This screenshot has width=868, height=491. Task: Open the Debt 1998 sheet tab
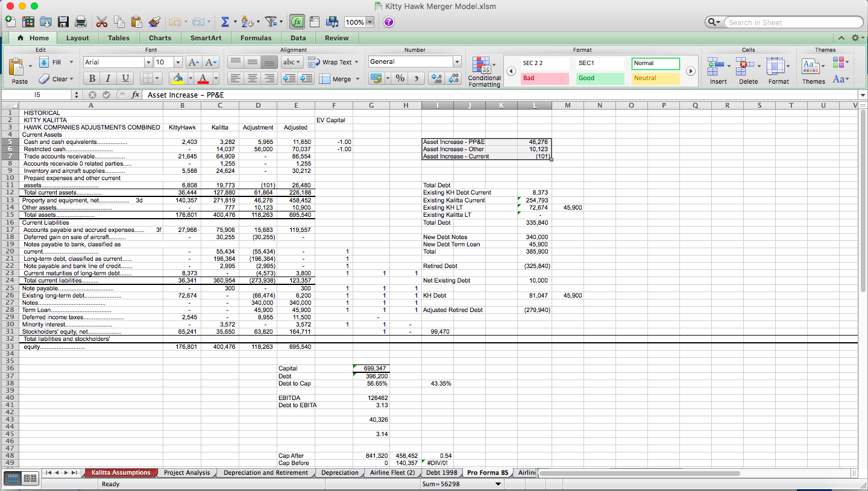tap(442, 472)
